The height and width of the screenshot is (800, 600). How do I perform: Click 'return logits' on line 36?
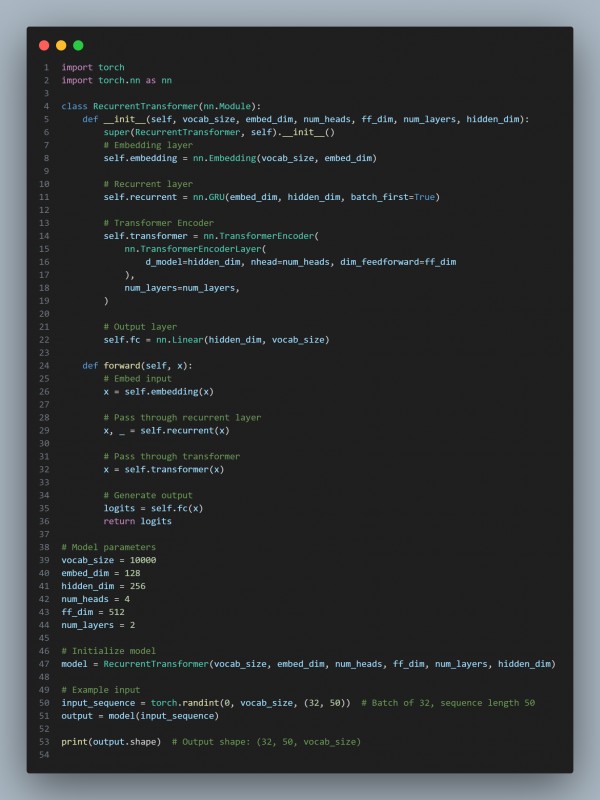(137, 521)
